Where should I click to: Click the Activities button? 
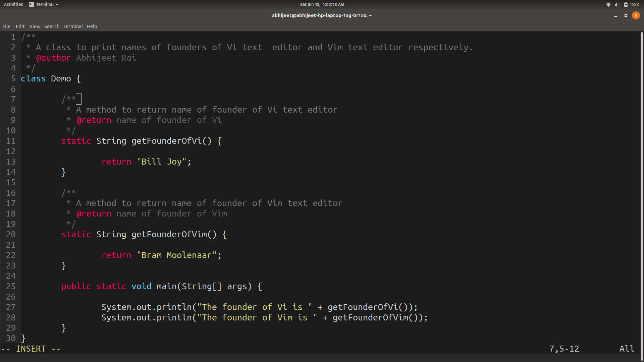(x=13, y=4)
